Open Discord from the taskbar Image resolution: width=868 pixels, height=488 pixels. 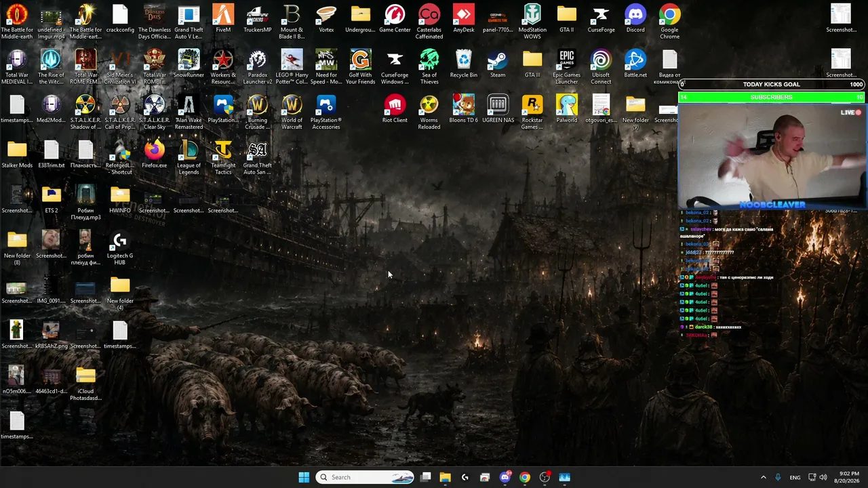(505, 477)
